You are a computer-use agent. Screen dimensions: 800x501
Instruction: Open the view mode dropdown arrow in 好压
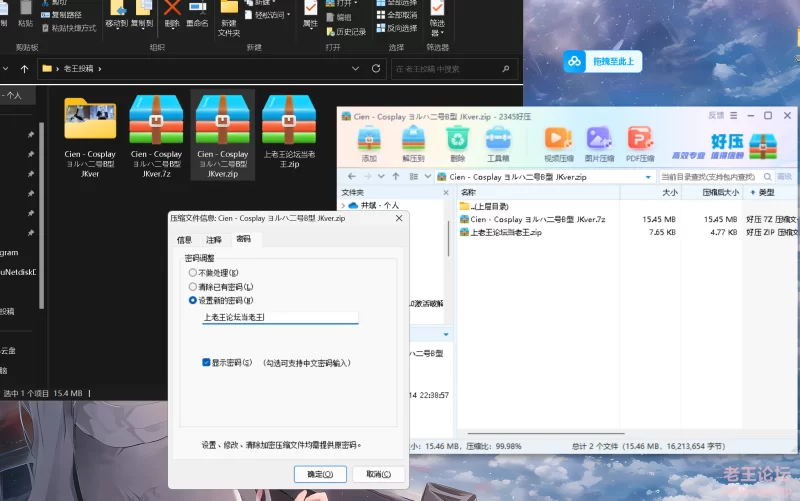point(428,177)
